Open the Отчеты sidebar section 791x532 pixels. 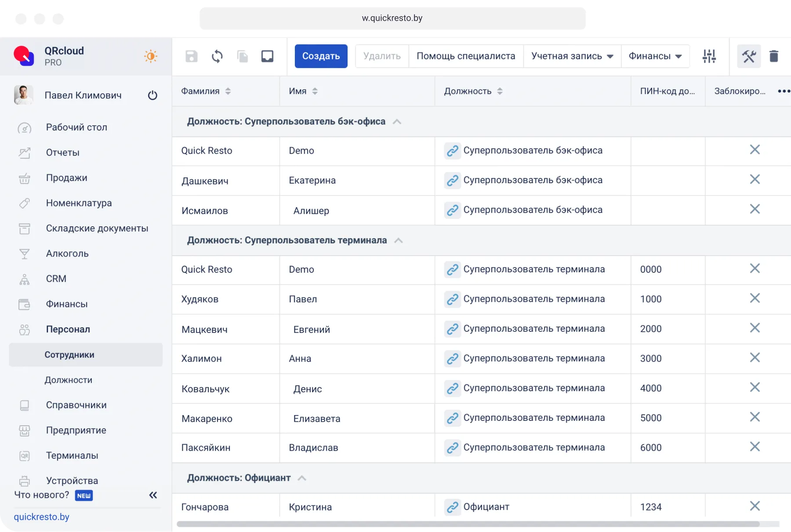coord(62,152)
